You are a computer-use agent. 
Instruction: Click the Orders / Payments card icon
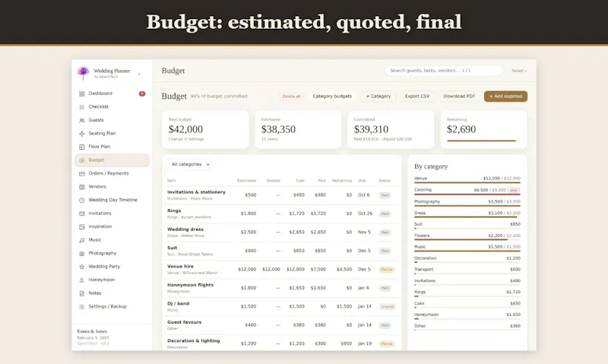pyautogui.click(x=82, y=174)
